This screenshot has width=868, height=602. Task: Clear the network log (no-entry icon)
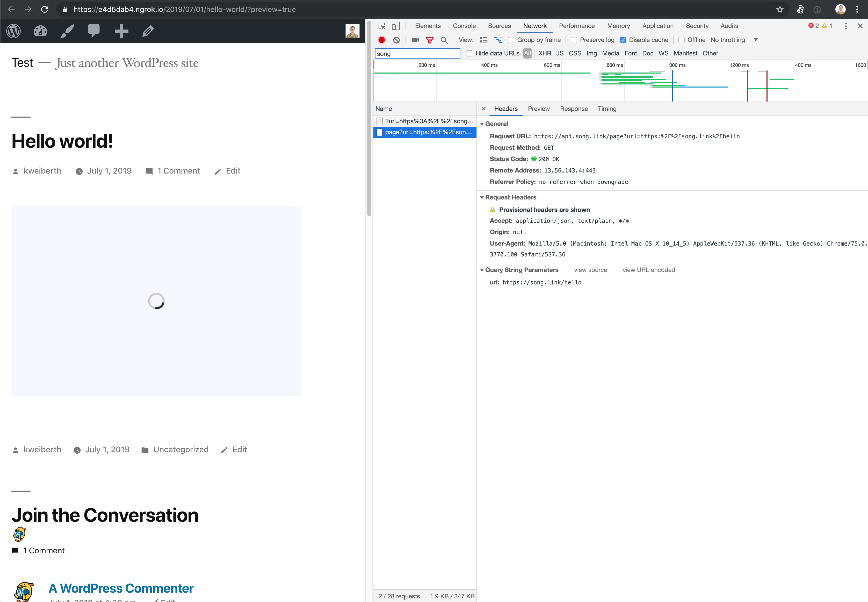pyautogui.click(x=396, y=40)
